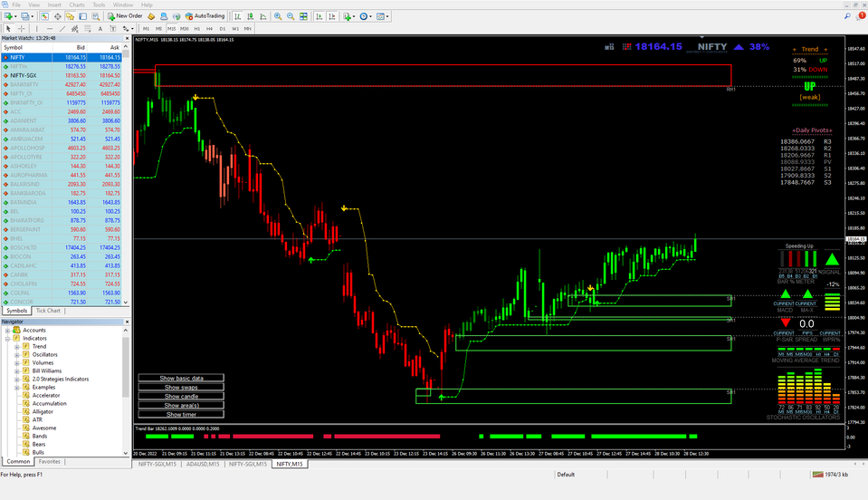Expand the Oscillators folder
868x500 pixels.
tap(16, 354)
